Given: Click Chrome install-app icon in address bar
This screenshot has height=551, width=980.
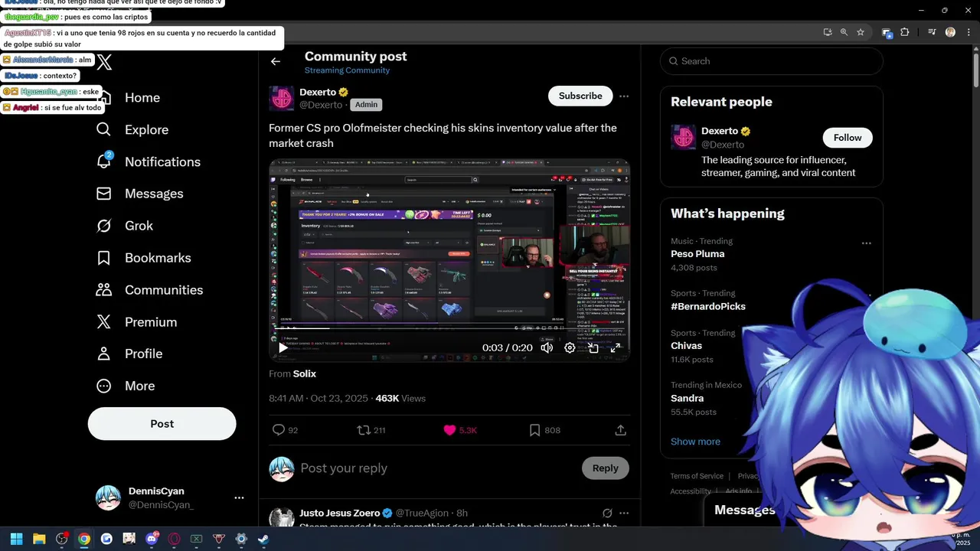Looking at the screenshot, I should coord(828,32).
